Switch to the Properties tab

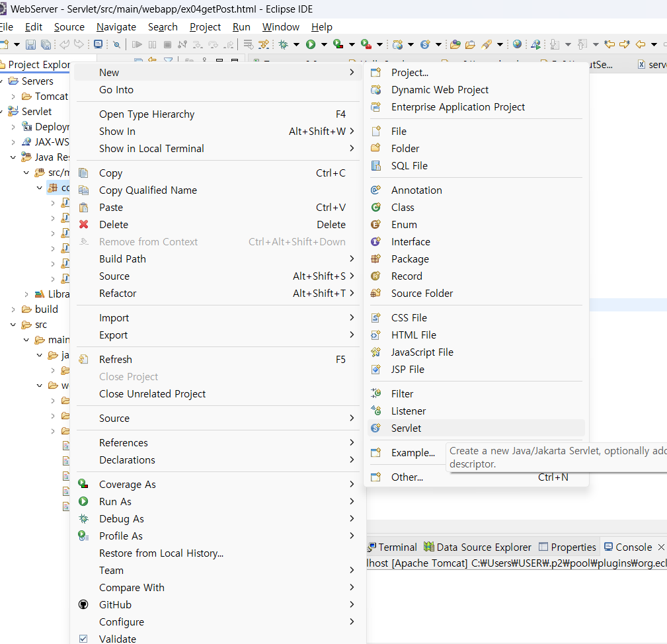point(567,547)
